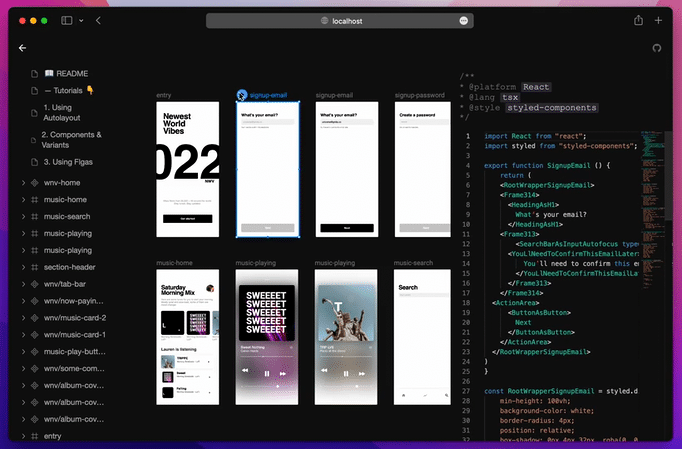Click the component icon beside wnv/some-com...
Image resolution: width=682 pixels, height=449 pixels.
(x=35, y=369)
